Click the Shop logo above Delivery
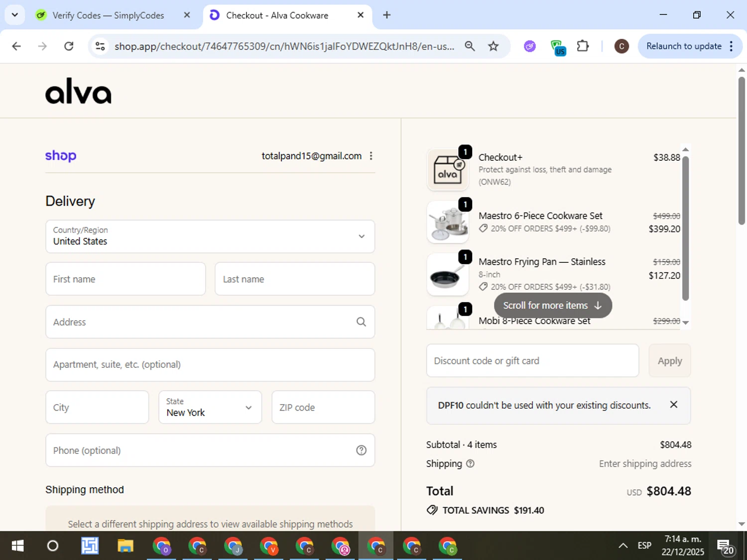Screen dimensions: 747x560 tap(61, 156)
